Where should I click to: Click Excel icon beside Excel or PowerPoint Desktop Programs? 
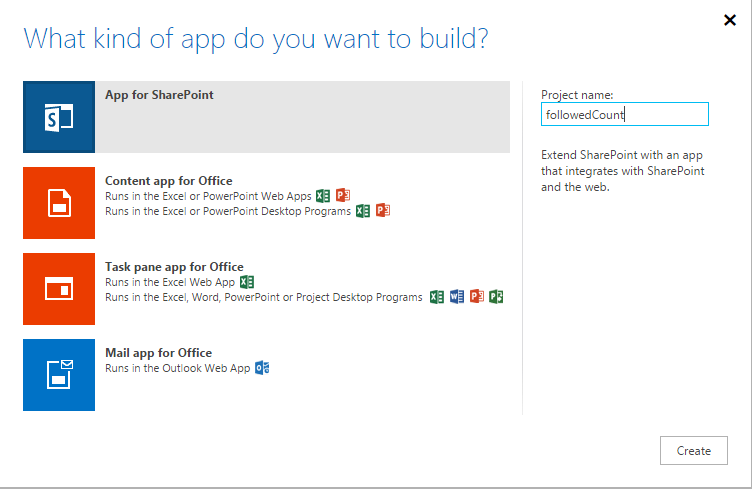coord(363,211)
